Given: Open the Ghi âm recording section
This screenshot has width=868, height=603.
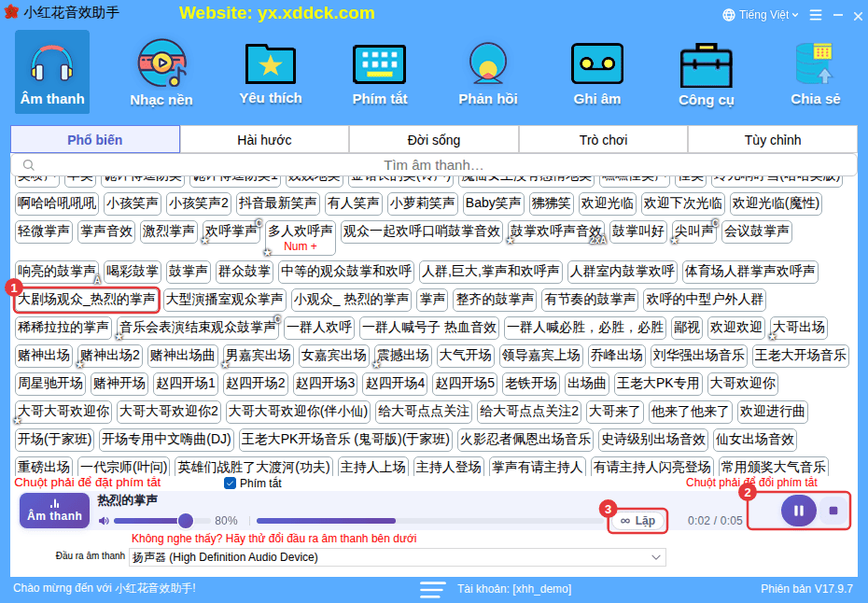Looking at the screenshot, I should point(596,72).
